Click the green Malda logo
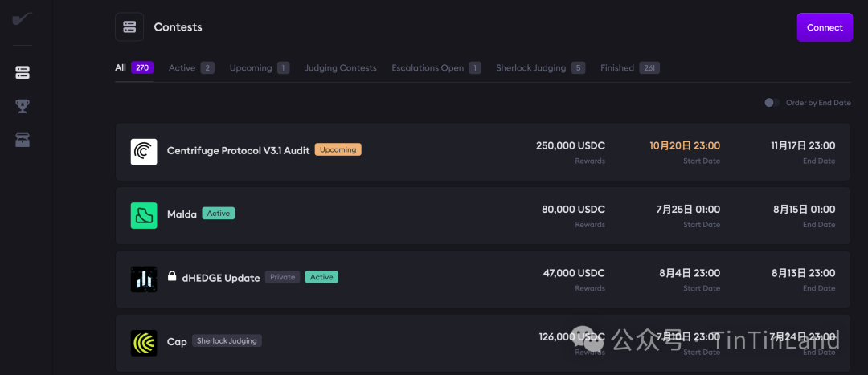 (144, 216)
